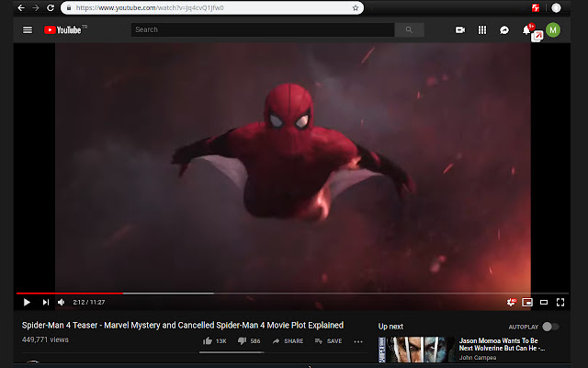
Task: Open the notifications bell
Action: tap(527, 30)
